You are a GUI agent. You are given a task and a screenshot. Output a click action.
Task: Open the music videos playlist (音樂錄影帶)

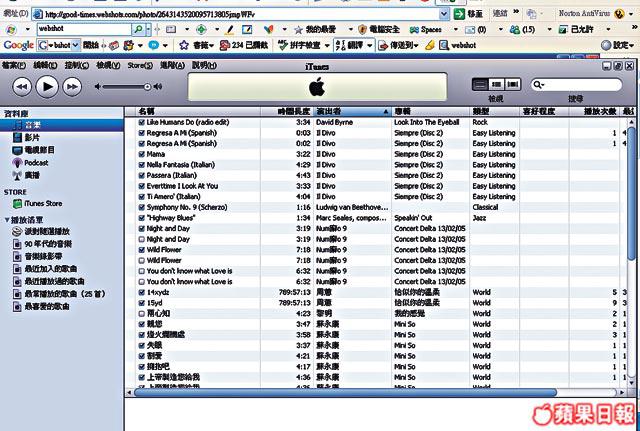click(38, 256)
